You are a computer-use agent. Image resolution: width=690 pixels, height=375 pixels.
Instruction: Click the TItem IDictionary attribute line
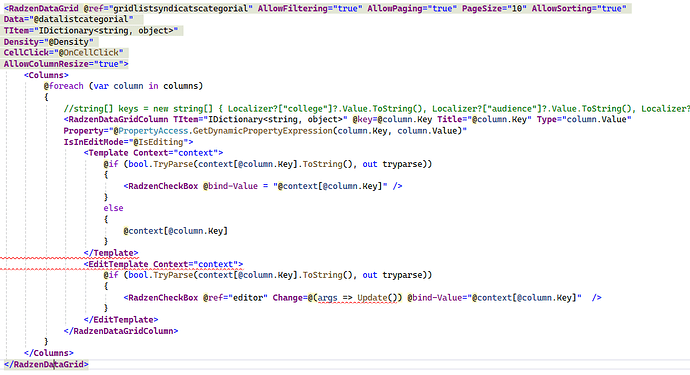point(91,31)
